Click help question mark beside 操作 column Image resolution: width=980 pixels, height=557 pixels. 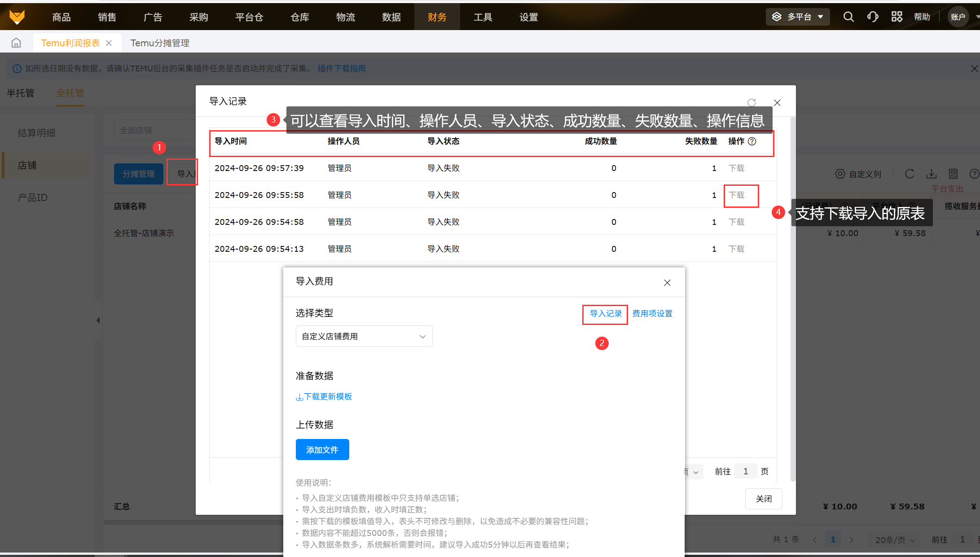tap(752, 141)
